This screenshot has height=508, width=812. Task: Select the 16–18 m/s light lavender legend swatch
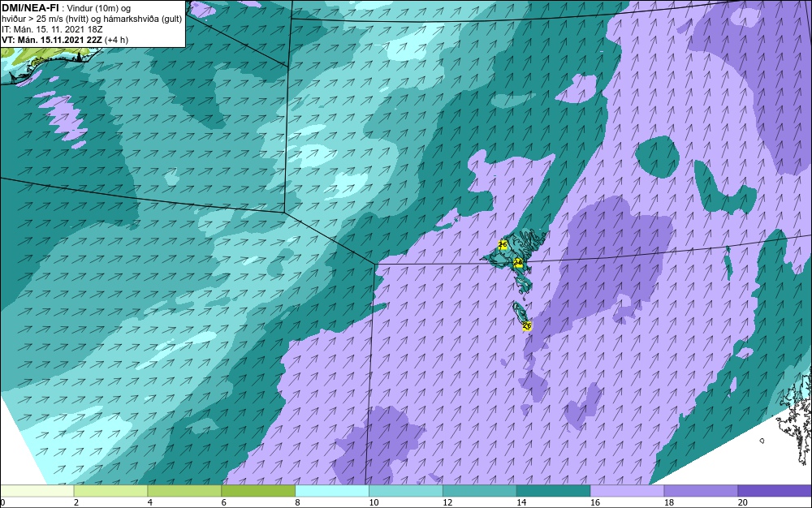point(627,491)
